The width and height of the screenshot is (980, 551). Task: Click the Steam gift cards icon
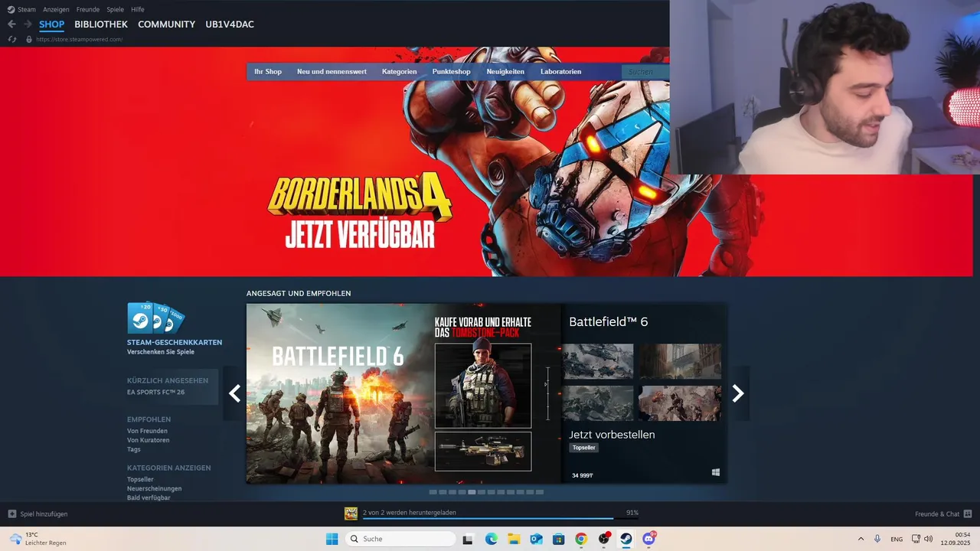156,318
